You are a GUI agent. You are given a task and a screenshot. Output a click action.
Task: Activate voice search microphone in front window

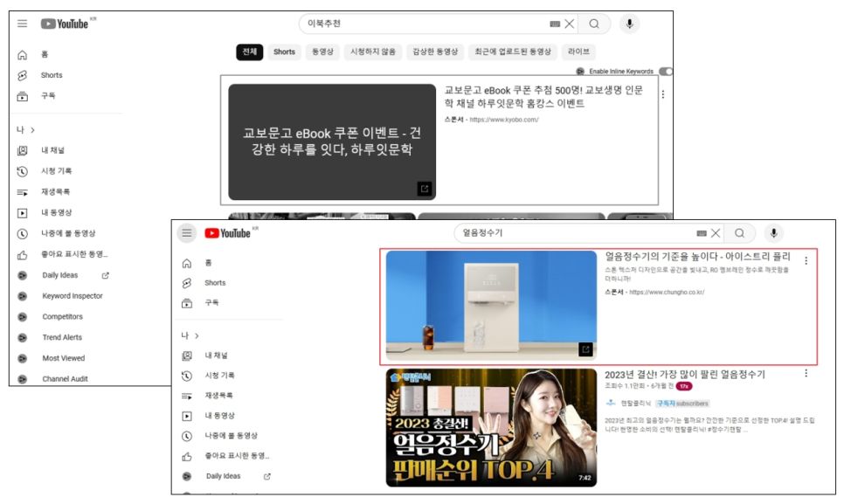click(x=773, y=233)
